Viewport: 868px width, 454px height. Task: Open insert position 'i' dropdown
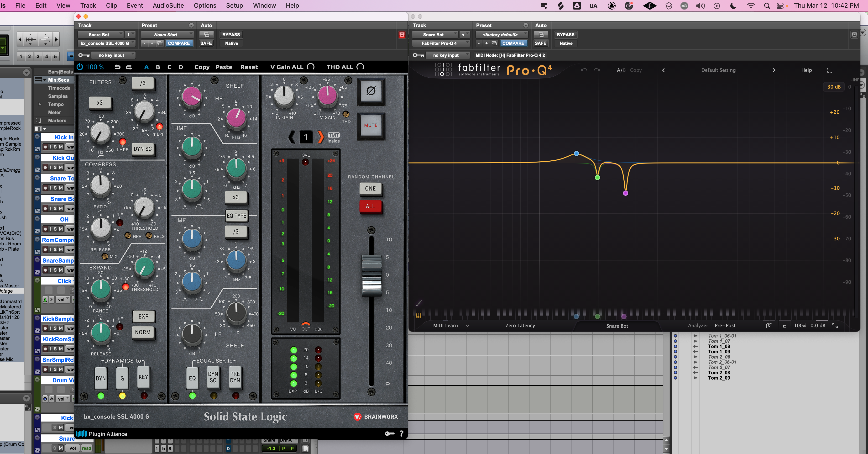tap(131, 35)
